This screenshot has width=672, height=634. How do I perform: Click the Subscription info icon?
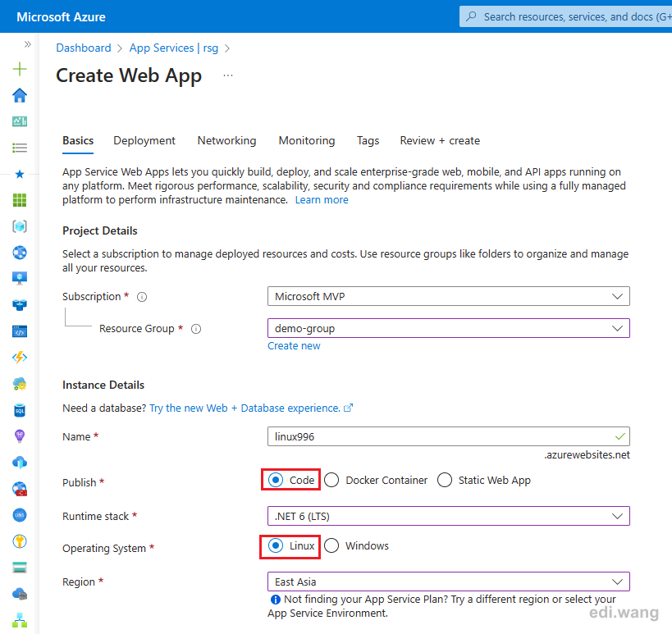[142, 297]
